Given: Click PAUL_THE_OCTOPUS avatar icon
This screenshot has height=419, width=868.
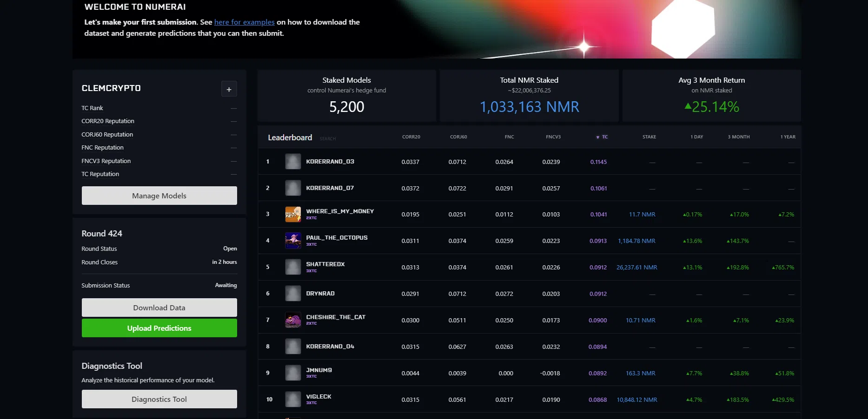Looking at the screenshot, I should [293, 241].
